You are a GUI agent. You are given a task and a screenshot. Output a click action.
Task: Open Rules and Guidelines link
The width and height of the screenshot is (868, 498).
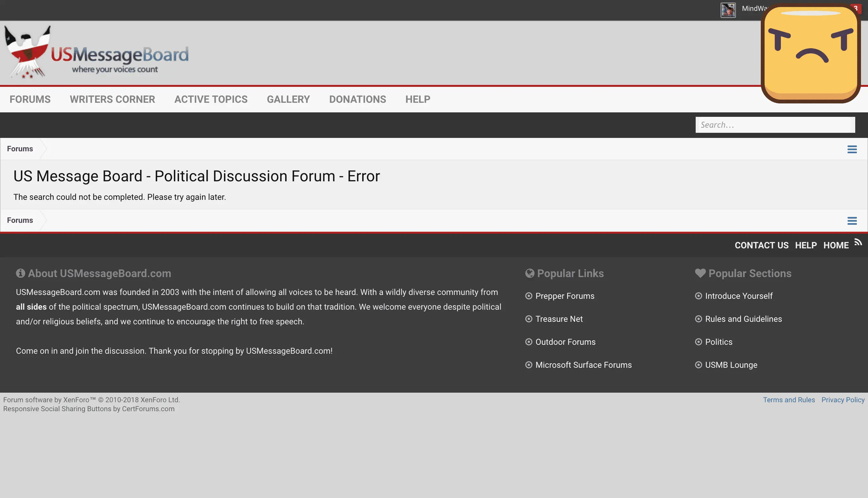pos(743,319)
